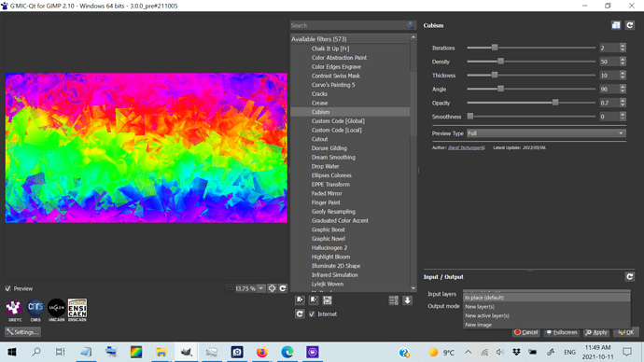Open the Camera app from the taskbar
The height and width of the screenshot is (362, 644).
[237, 352]
